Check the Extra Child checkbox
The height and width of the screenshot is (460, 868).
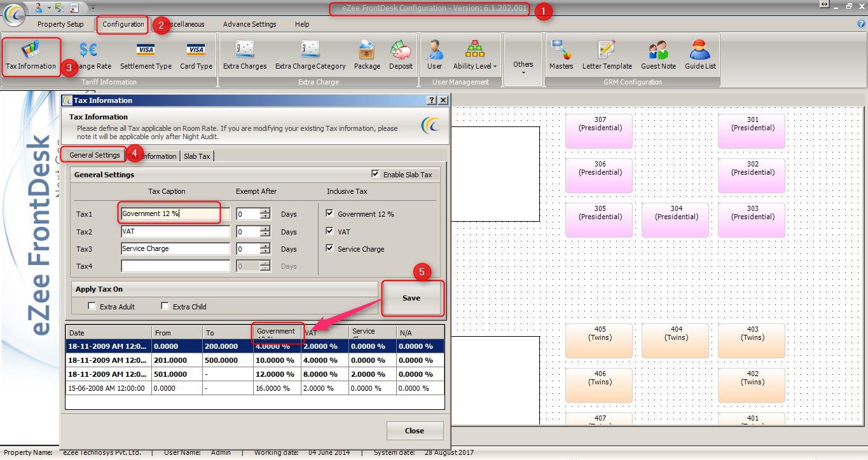[165, 306]
